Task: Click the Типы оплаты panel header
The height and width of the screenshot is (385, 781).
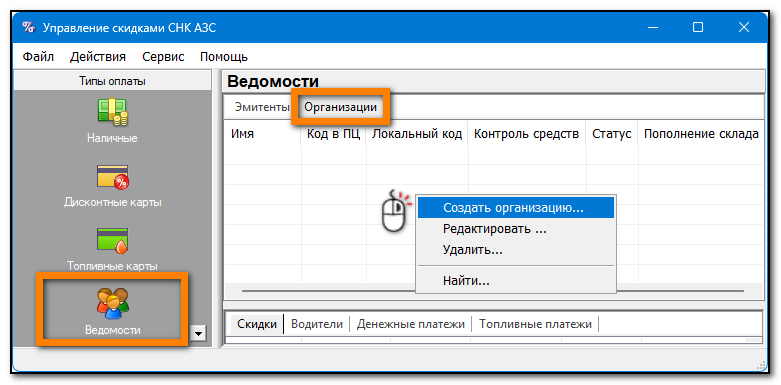Action: pyautogui.click(x=112, y=81)
